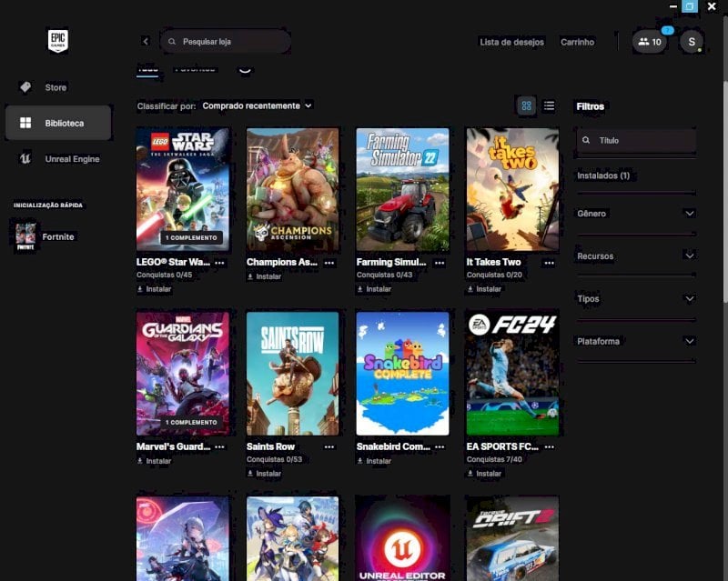Screen dimensions: 728x581
Task: Open Lista de desejos
Action: coord(511,42)
